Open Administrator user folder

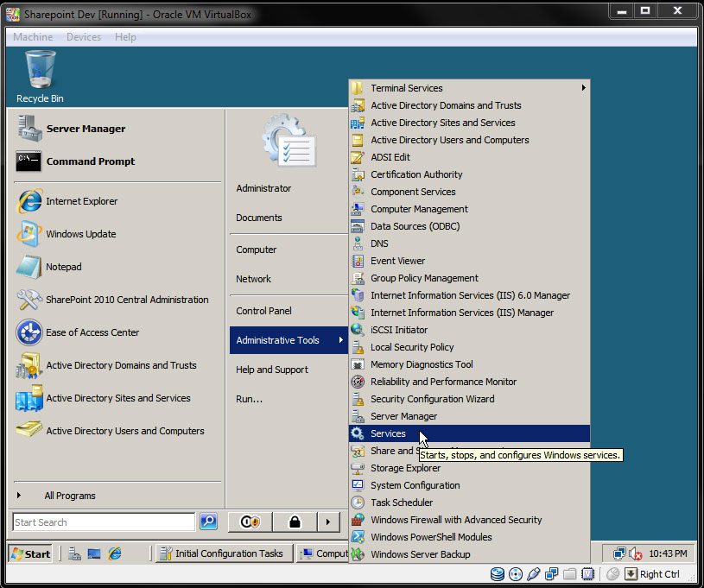click(x=289, y=188)
